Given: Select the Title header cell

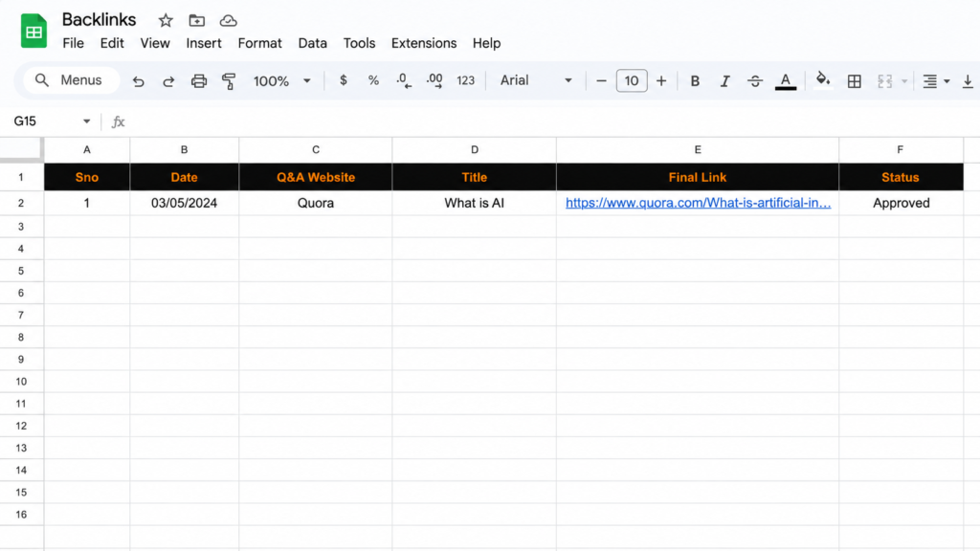Looking at the screenshot, I should point(475,177).
